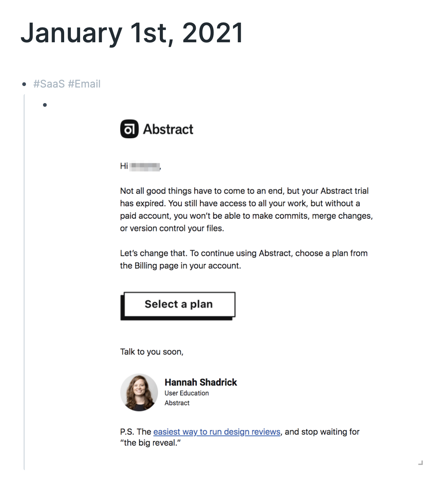Click the image resize handle at corner
Image resolution: width=448 pixels, height=482 pixels.
pos(421,462)
